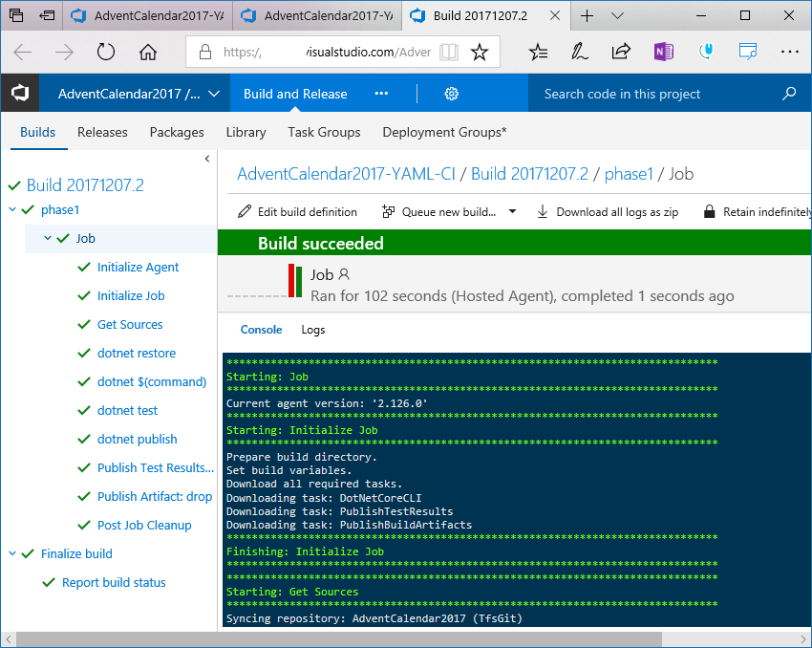Image resolution: width=812 pixels, height=648 pixels.
Task: Click the search magnifier icon
Action: [789, 94]
